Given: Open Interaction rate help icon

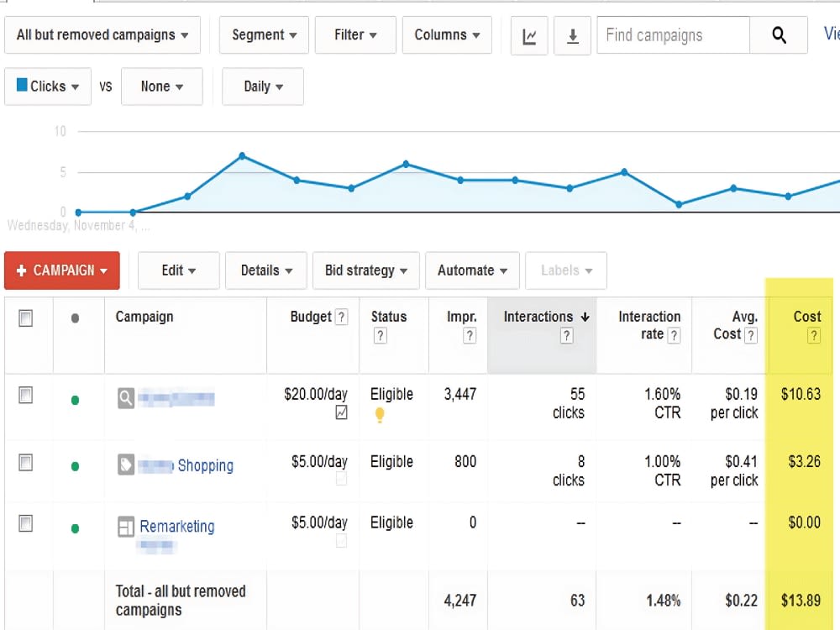Looking at the screenshot, I should click(x=674, y=335).
